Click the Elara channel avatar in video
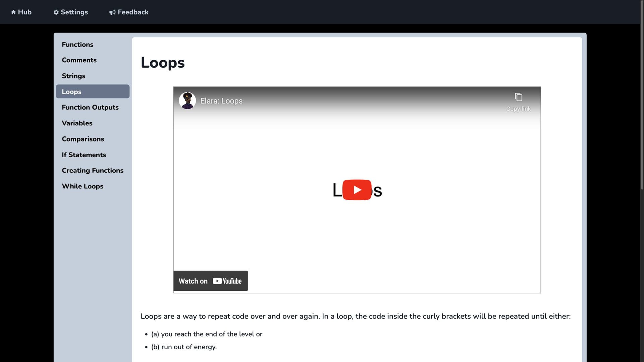The width and height of the screenshot is (644, 362). (187, 101)
